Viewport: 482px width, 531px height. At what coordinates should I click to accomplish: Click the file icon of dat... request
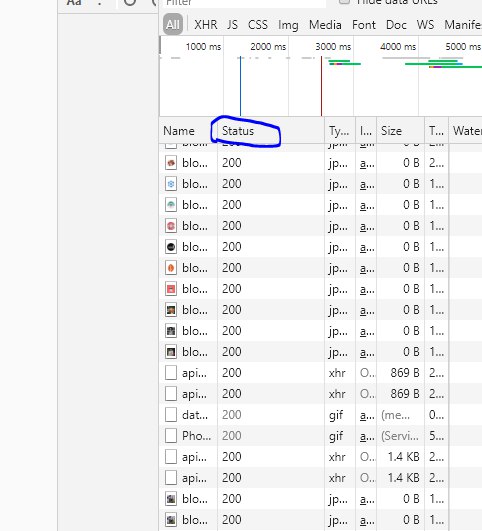[171, 415]
